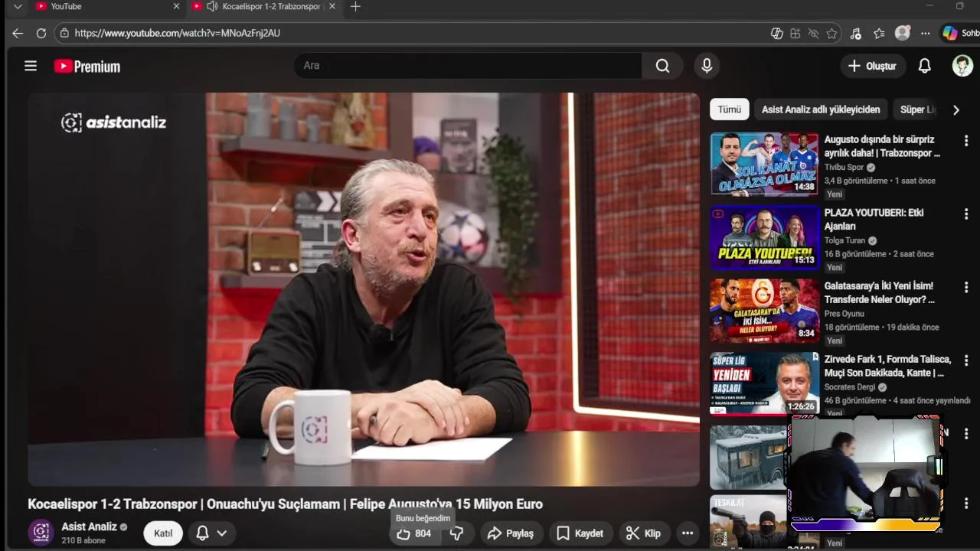Open PLAZA YOUTUBERI video thumbnail
This screenshot has width=980, height=551.
click(x=764, y=237)
